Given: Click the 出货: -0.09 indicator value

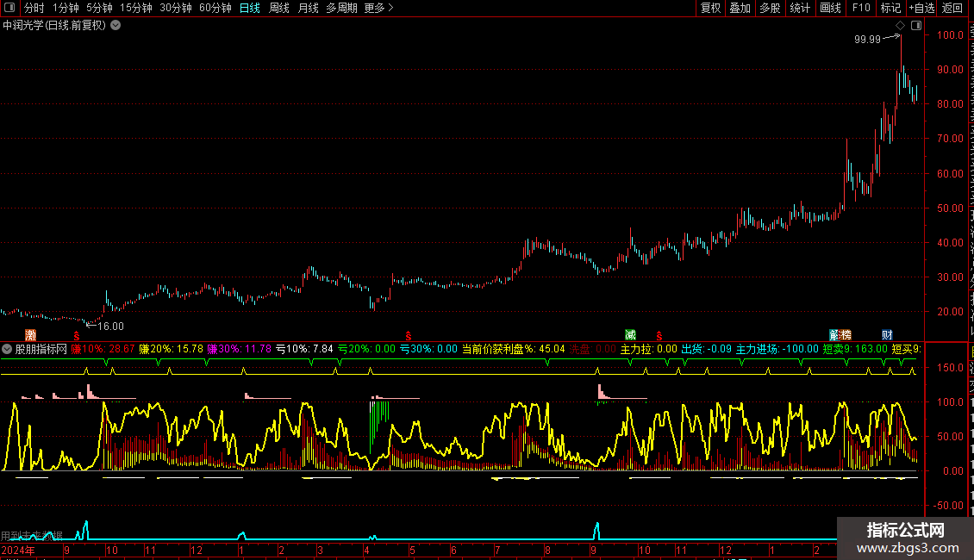Looking at the screenshot, I should click(706, 349).
